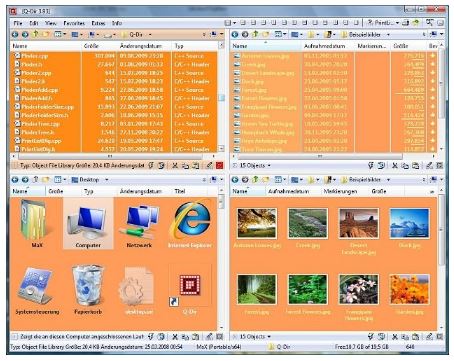
Task: Open the Desktop address dropdown in bottom-left pane
Action: coord(107,180)
